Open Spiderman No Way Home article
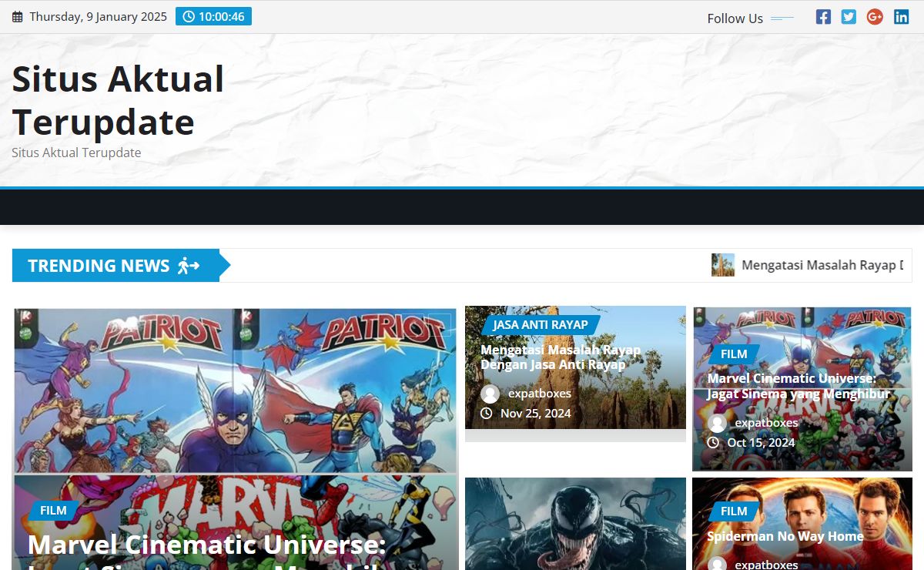The width and height of the screenshot is (924, 570). point(785,536)
